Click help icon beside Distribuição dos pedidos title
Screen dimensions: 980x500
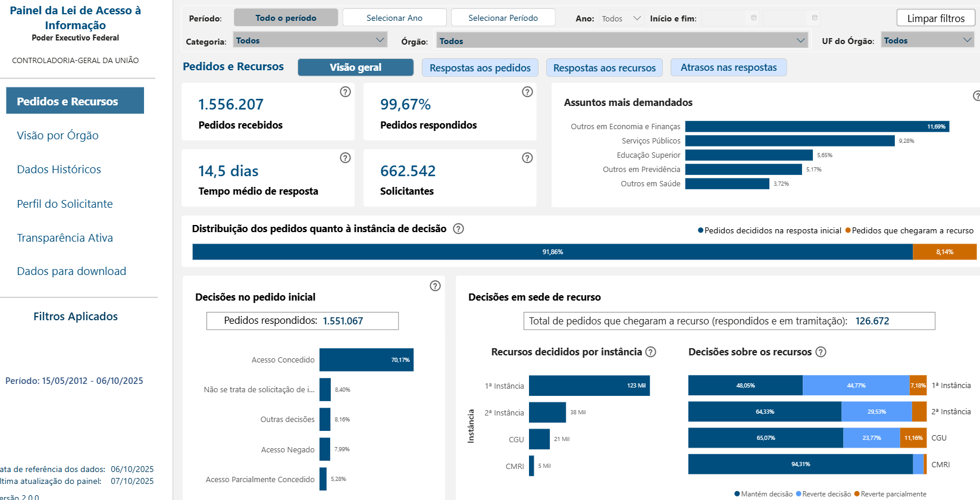click(458, 229)
